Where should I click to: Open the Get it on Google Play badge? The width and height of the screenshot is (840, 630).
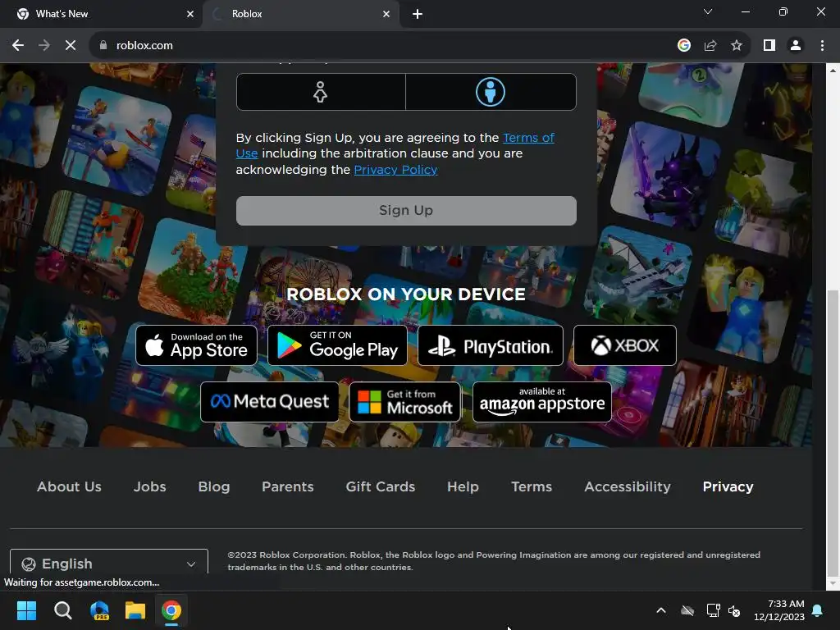(x=337, y=345)
